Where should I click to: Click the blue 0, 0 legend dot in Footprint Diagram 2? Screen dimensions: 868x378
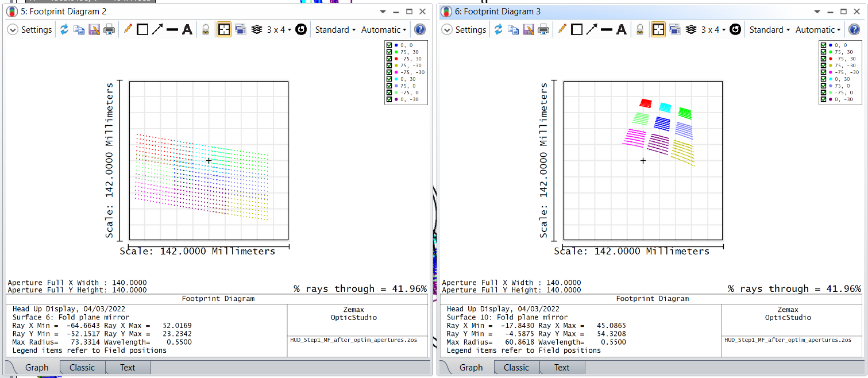click(x=396, y=45)
